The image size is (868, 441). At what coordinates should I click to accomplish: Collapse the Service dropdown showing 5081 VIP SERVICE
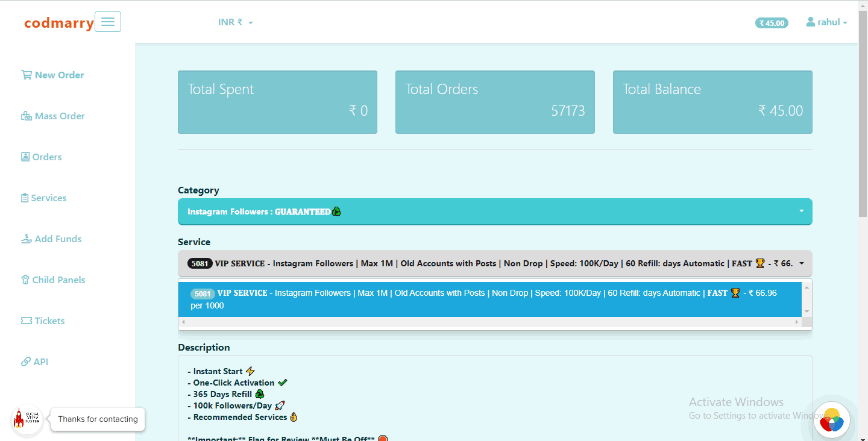(x=495, y=263)
